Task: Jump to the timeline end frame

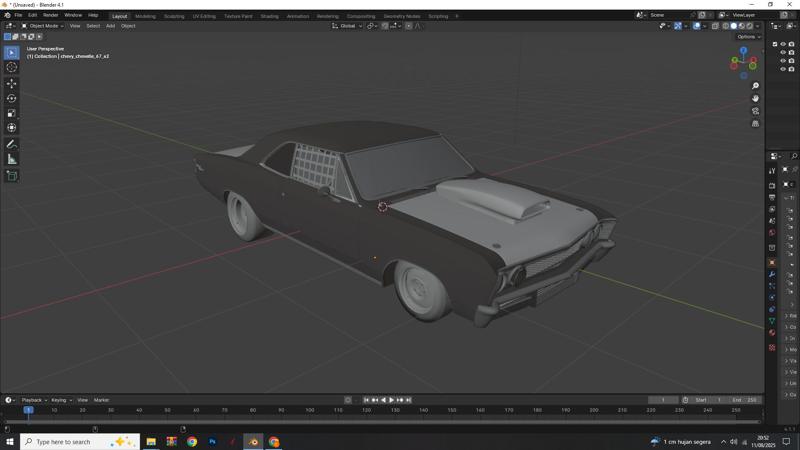Action: pos(409,400)
